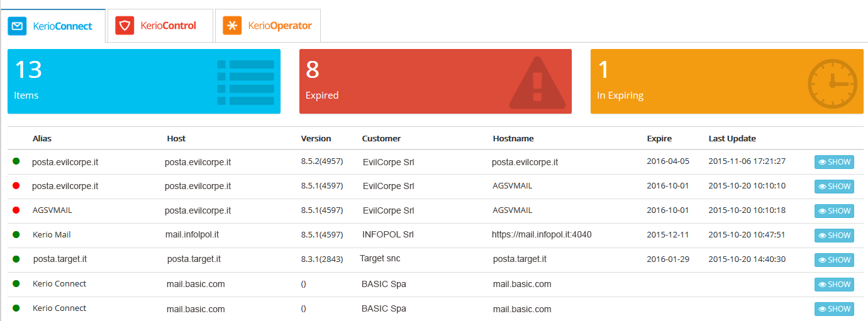Open the 1 In Expiring summary card
Screen dimensions: 868x321
(x=727, y=82)
